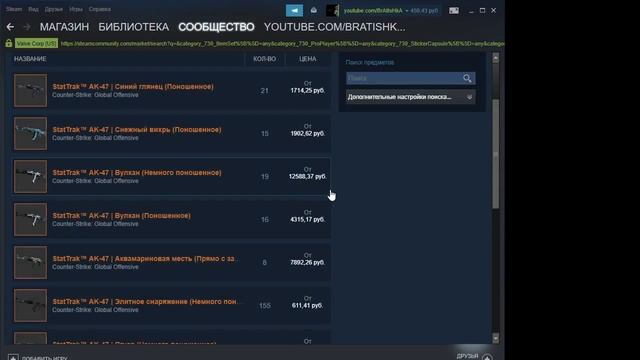Focus the Поиск item search field

[404, 78]
